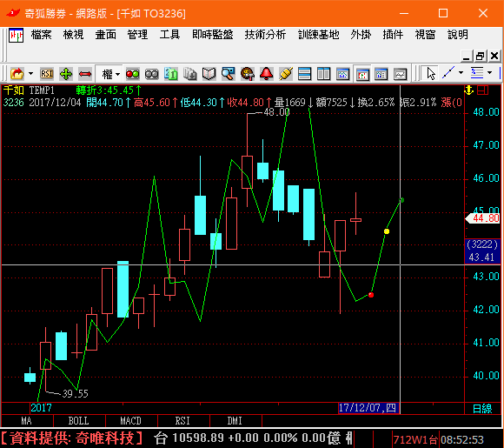This screenshot has height=448, width=504.
Task: Click the red horizontal double-arrow icon
Action: (85, 74)
